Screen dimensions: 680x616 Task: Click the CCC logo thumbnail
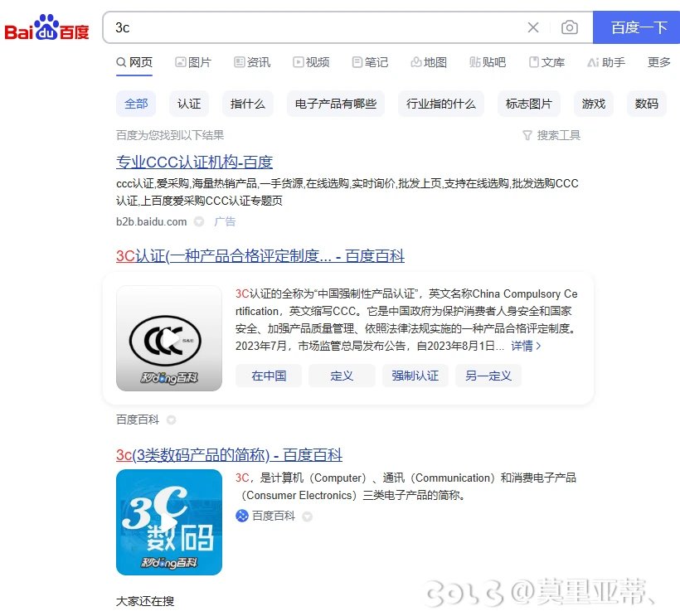[x=169, y=338]
